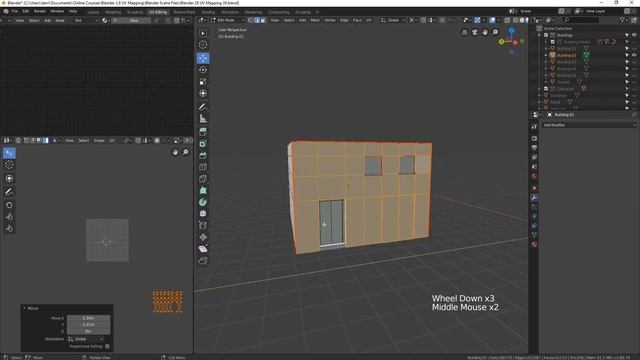Pick the Transform tool in 3D viewport
The width and height of the screenshot is (640, 360).
click(x=203, y=93)
